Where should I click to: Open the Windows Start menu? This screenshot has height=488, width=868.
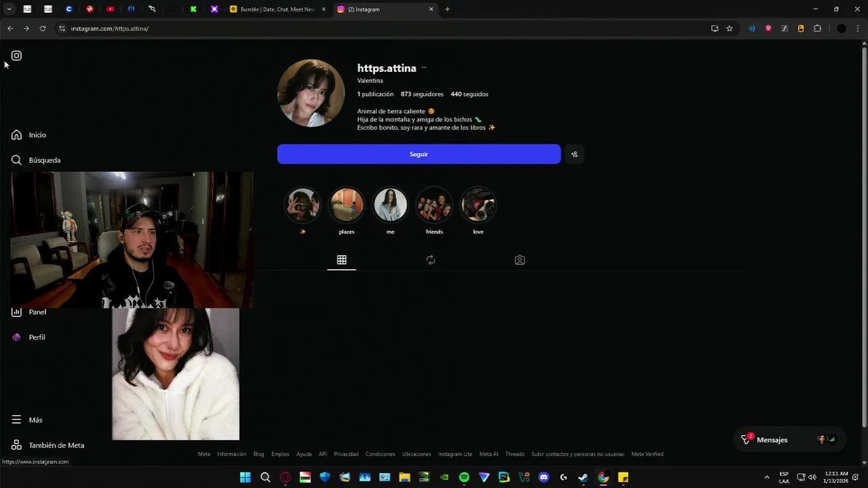(x=245, y=477)
